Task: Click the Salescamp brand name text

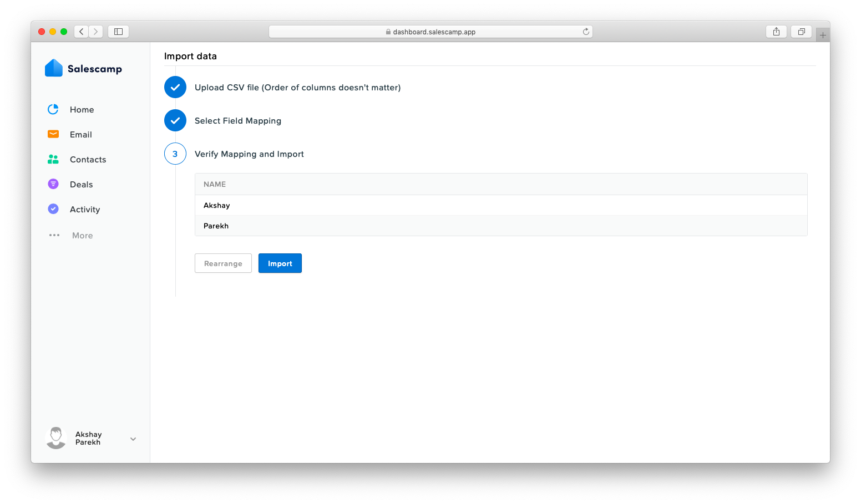Action: pos(95,69)
